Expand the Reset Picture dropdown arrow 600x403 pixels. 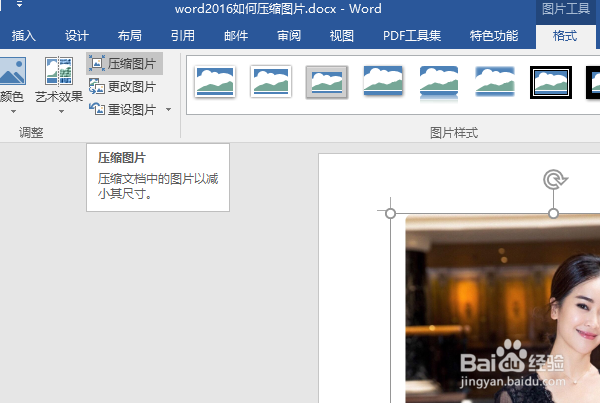pyautogui.click(x=168, y=110)
